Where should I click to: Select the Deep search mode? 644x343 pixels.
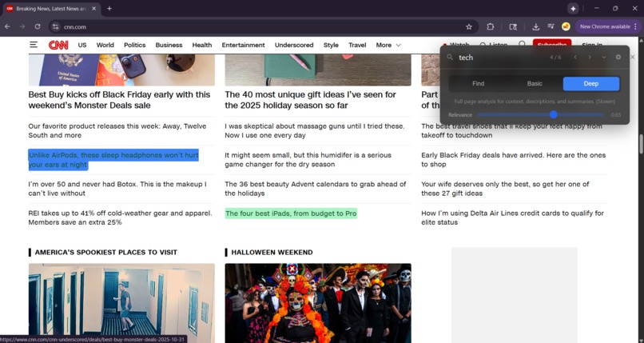coord(591,83)
